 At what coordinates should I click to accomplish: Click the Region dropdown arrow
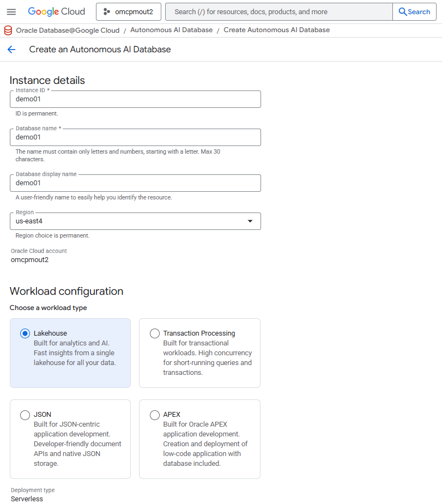pos(250,221)
